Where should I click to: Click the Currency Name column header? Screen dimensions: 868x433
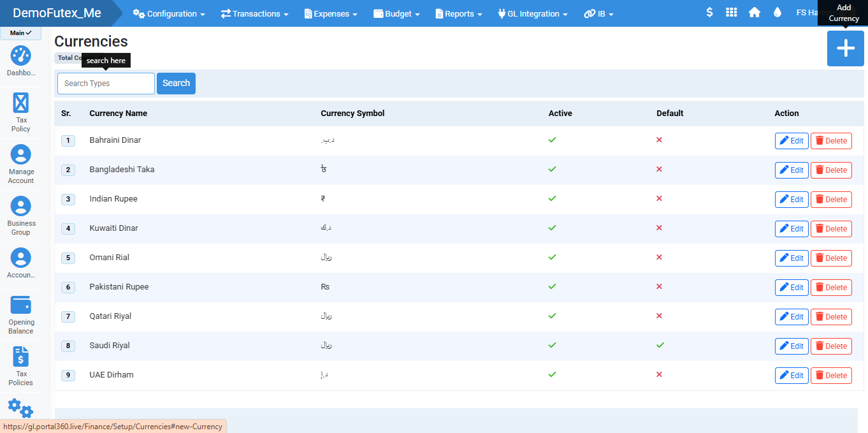(119, 114)
